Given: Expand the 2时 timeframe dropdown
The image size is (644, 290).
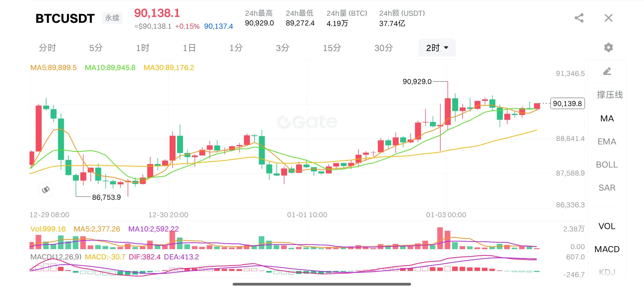Looking at the screenshot, I should coord(437,48).
